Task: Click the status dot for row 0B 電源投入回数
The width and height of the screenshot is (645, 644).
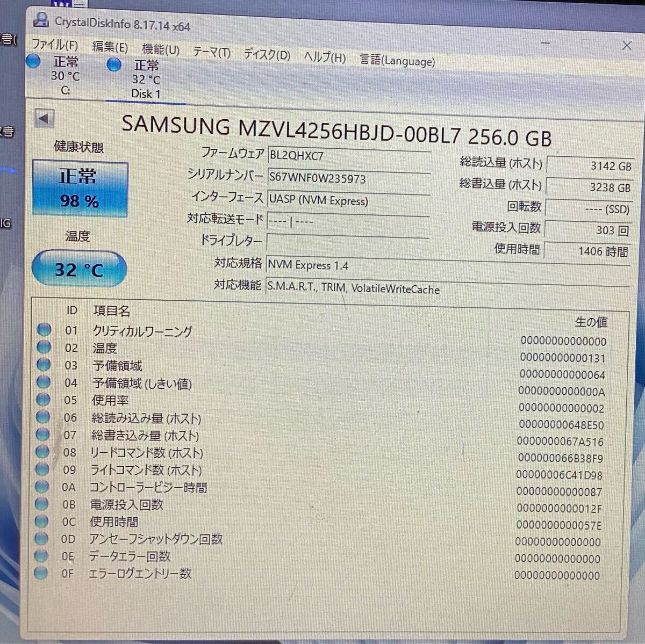Action: pyautogui.click(x=41, y=504)
